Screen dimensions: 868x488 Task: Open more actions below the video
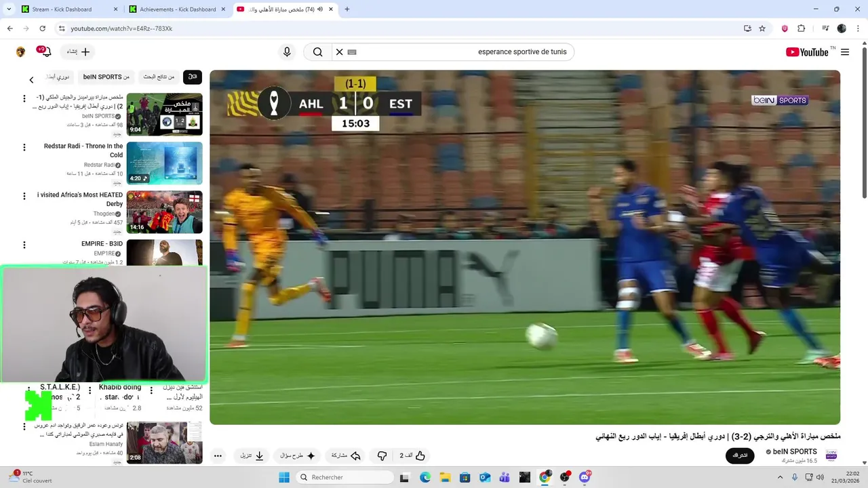coord(218,456)
